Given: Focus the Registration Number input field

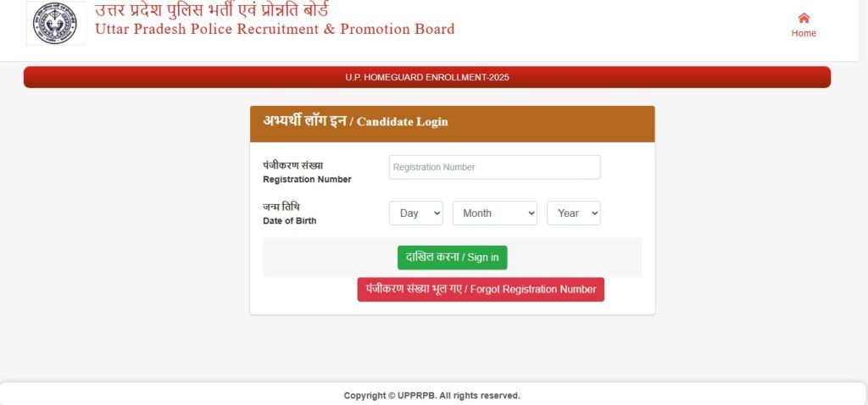Looking at the screenshot, I should pos(494,167).
